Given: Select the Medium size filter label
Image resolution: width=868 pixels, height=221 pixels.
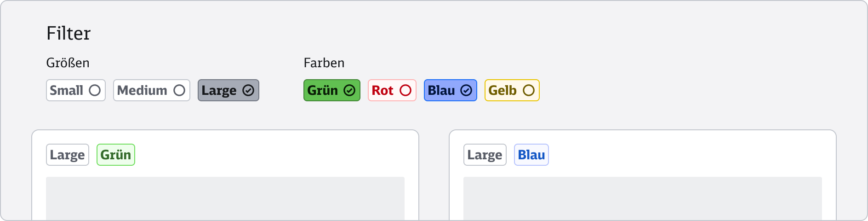Looking at the screenshot, I should click(142, 90).
